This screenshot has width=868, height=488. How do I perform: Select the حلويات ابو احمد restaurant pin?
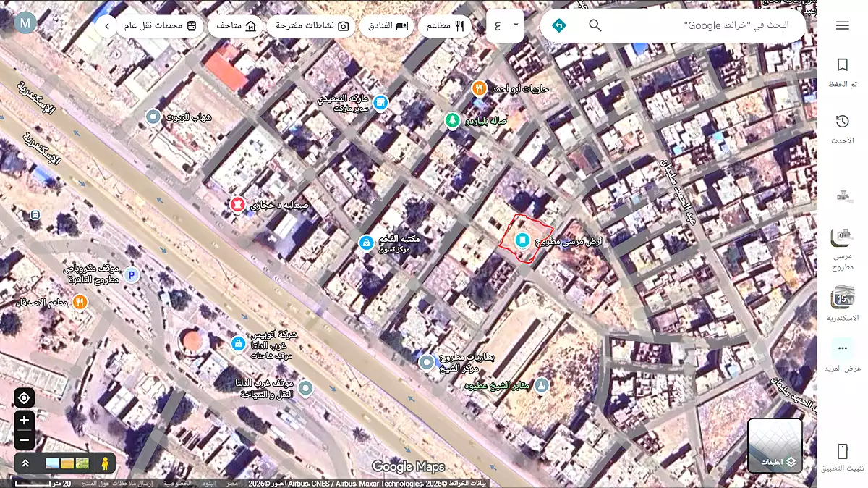[x=479, y=88]
